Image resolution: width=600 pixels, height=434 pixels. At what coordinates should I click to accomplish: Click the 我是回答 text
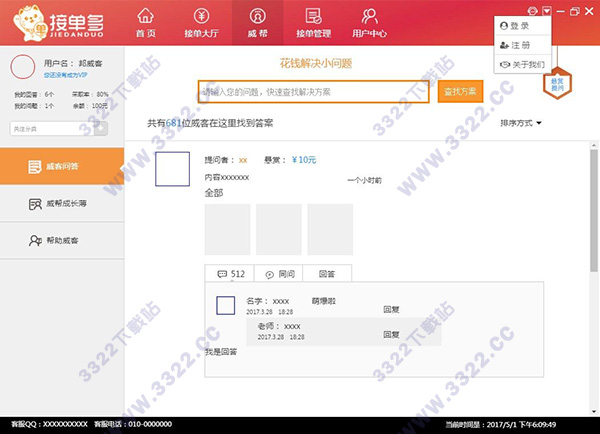(221, 352)
